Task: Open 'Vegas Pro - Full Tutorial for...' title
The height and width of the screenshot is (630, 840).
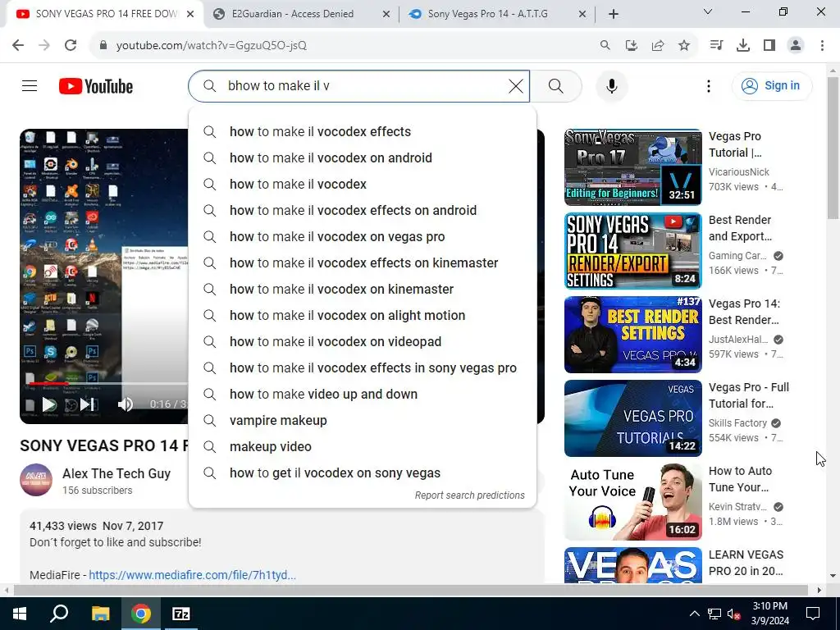Action: coord(748,395)
